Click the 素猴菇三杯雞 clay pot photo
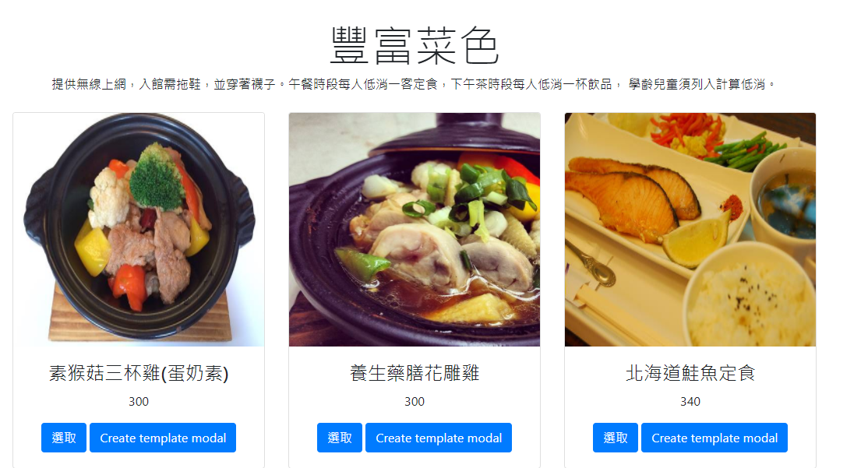The height and width of the screenshot is (468, 868). (139, 230)
